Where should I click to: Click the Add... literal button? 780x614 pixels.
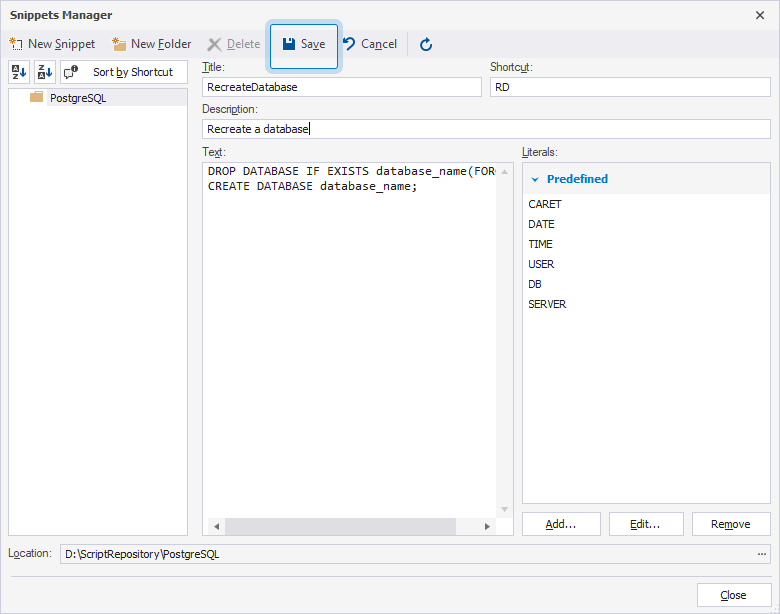tap(561, 524)
